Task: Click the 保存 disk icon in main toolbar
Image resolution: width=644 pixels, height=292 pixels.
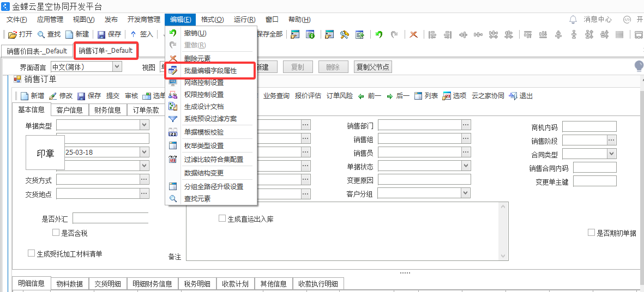Action: pyautogui.click(x=101, y=34)
